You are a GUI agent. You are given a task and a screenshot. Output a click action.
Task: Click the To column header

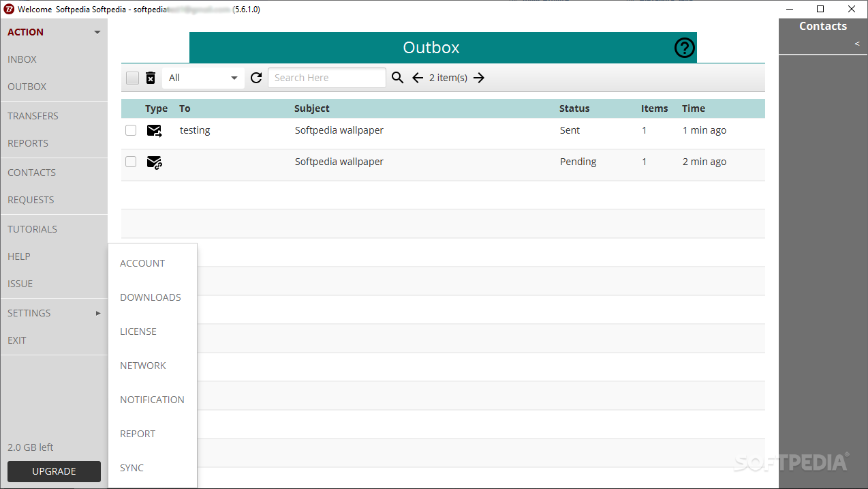[x=185, y=108]
